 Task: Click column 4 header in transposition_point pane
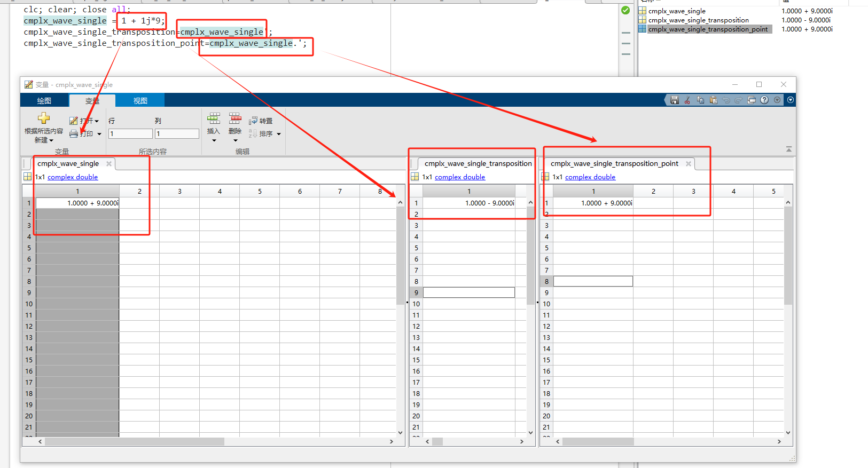[x=733, y=191]
